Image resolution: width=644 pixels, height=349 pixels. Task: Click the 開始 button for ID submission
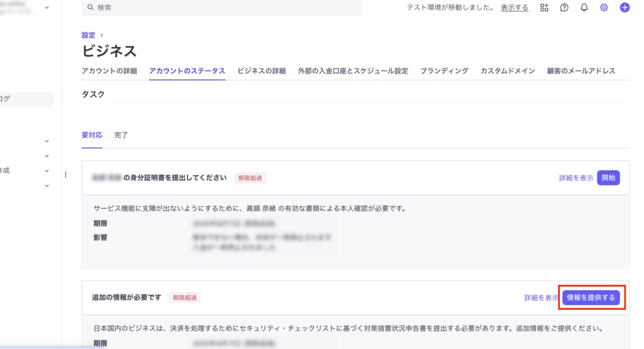click(x=608, y=178)
